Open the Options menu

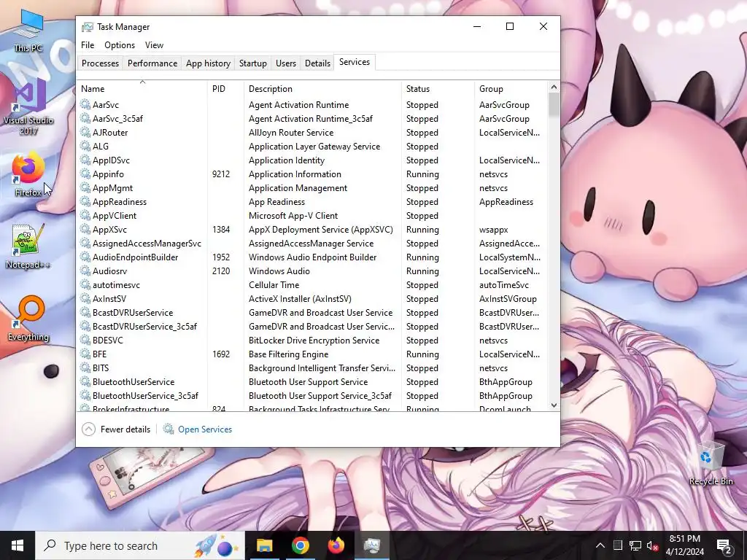(120, 44)
